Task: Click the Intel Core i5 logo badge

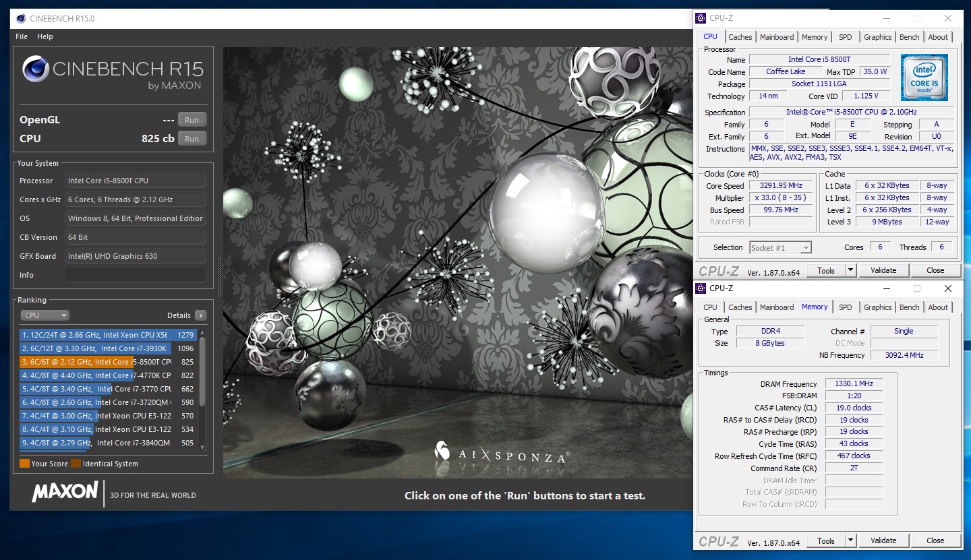Action: 924,77
